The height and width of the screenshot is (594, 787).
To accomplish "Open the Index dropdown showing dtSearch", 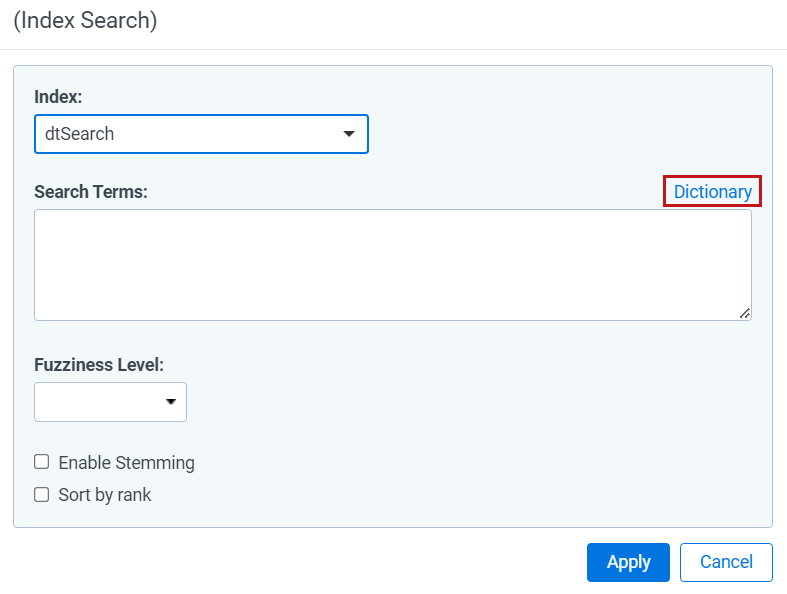I will coord(201,134).
